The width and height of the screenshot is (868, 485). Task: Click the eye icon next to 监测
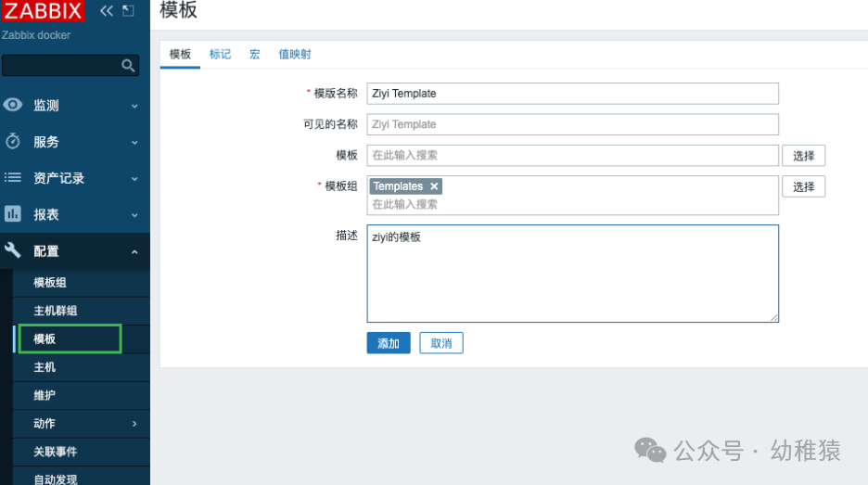click(x=13, y=105)
